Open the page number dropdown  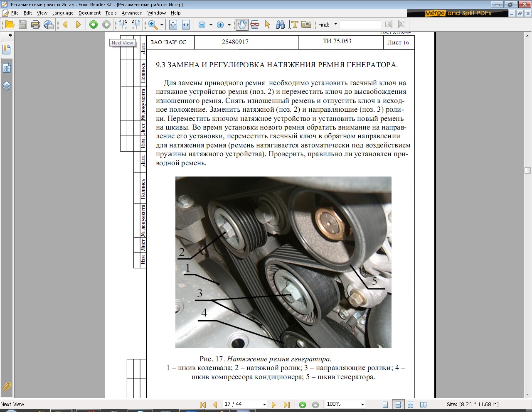(264, 405)
